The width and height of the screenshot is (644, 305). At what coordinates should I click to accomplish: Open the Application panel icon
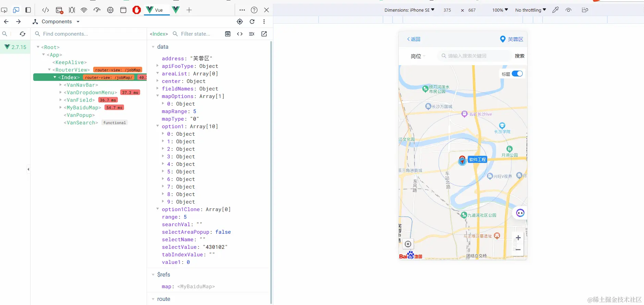click(x=123, y=10)
